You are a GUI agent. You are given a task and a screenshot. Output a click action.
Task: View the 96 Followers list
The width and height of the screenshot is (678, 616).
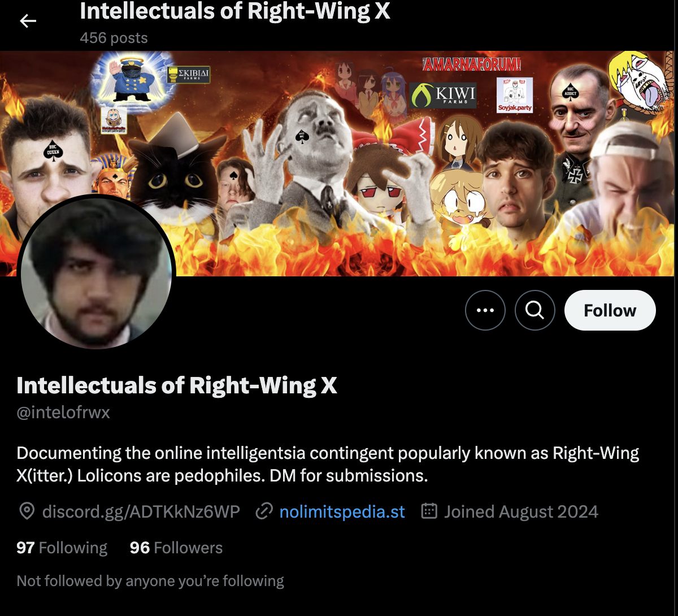coord(176,548)
